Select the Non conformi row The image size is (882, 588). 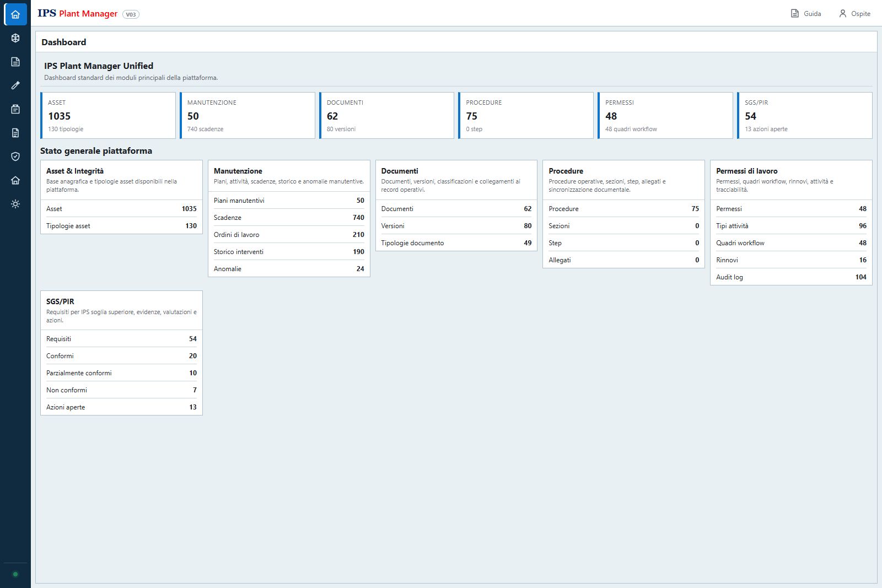(121, 390)
